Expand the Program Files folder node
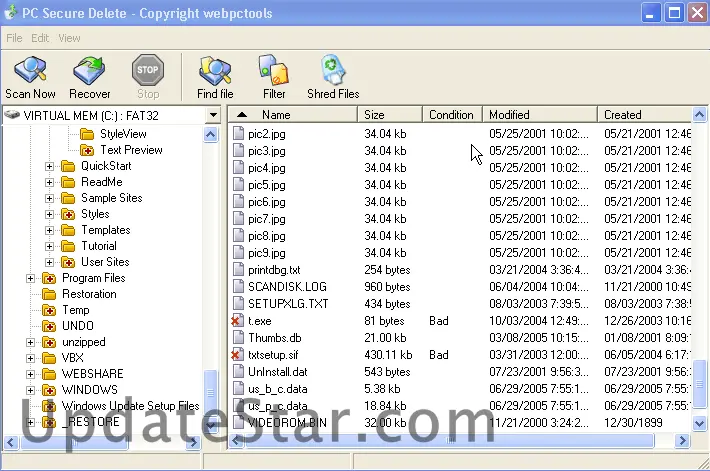 (31, 278)
